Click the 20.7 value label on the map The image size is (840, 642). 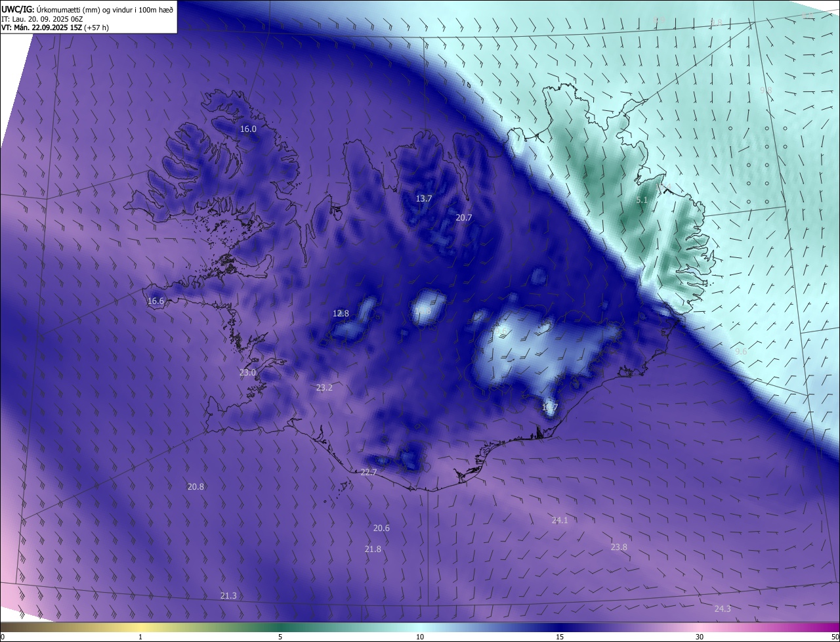tap(464, 217)
